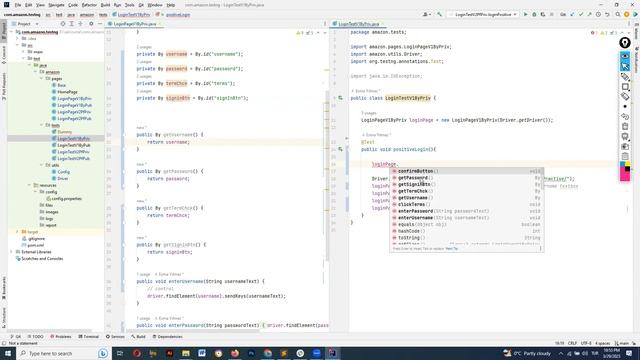Choose getUsername from the completion popup
Screen dimensions: 640x360
pyautogui.click(x=466, y=198)
